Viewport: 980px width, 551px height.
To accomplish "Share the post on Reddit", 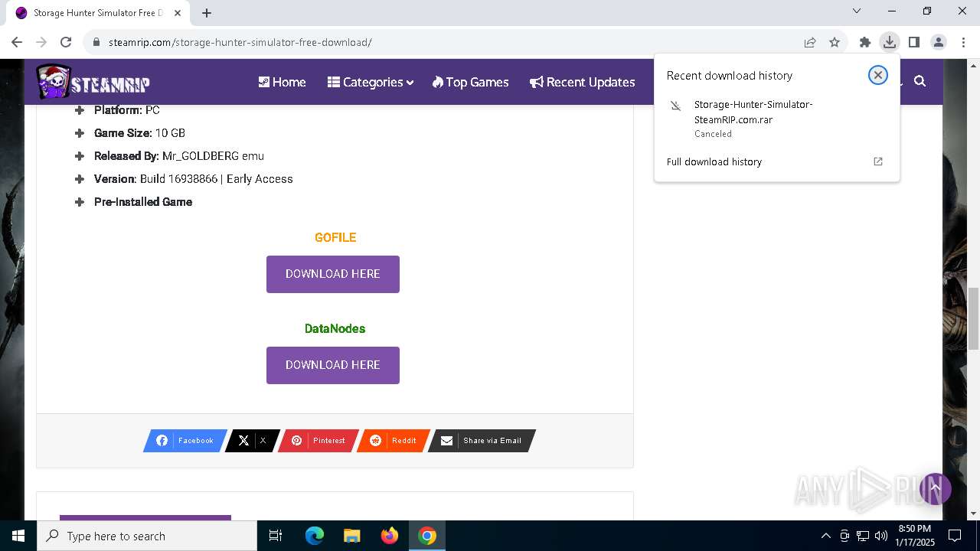I will [394, 441].
